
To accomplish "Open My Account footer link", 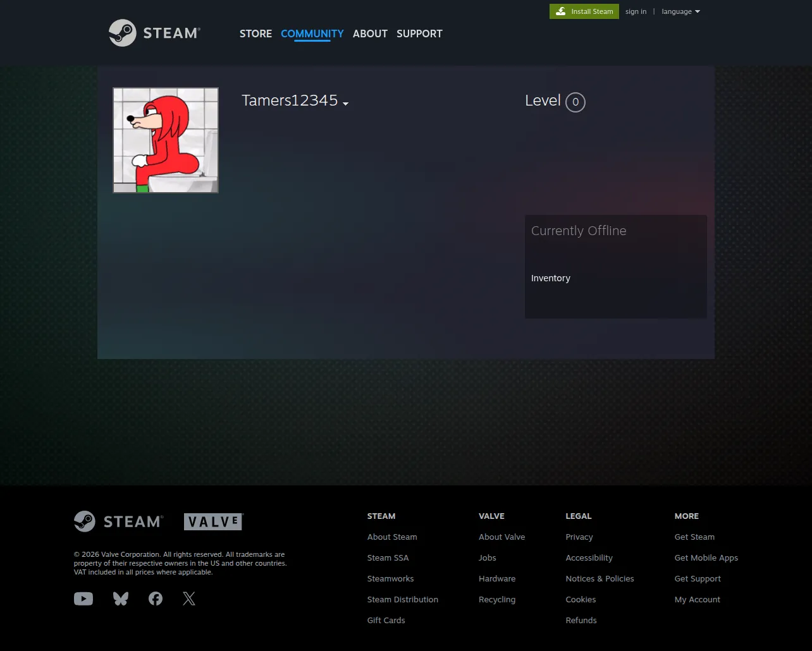I will point(698,599).
